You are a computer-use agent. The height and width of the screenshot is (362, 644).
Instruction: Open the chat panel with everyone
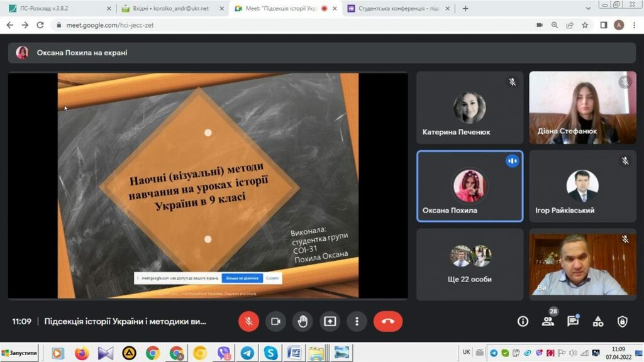point(572,321)
